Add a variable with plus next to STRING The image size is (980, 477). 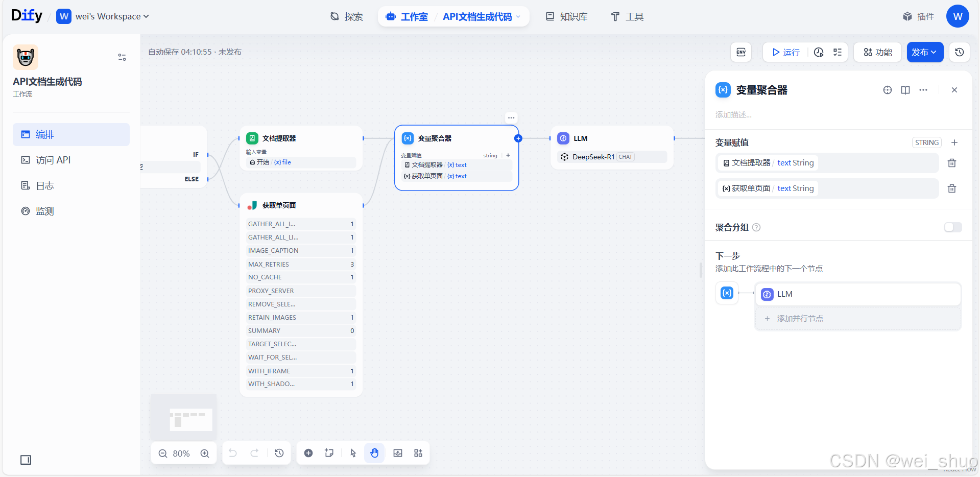[954, 142]
